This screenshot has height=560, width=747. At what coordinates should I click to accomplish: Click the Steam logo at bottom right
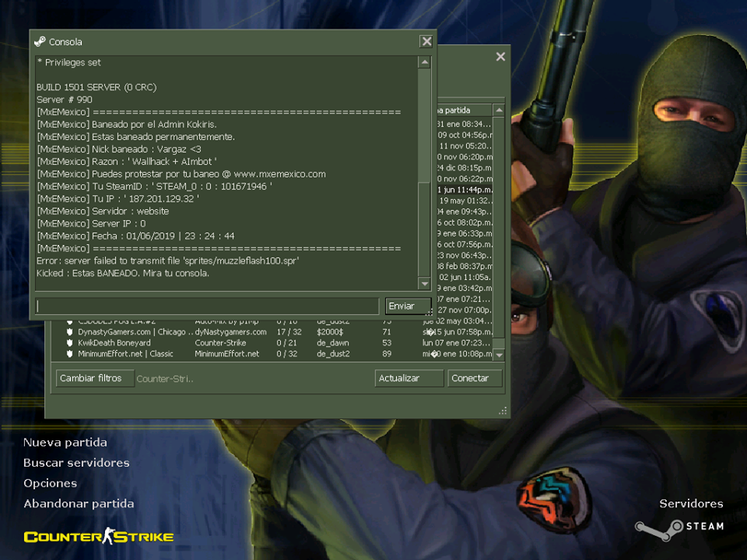coord(679,530)
